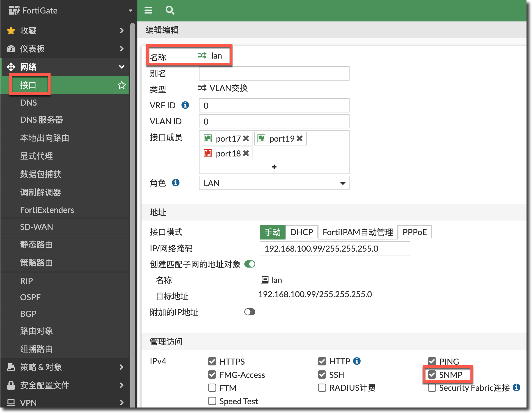Image resolution: width=532 pixels, height=413 pixels.
Task: Remove port18 from interface members
Action: pos(246,153)
